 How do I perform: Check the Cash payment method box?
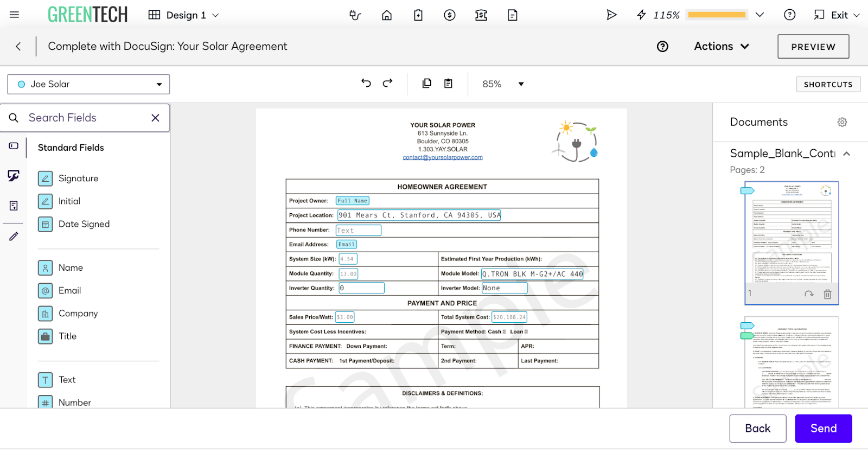click(504, 332)
